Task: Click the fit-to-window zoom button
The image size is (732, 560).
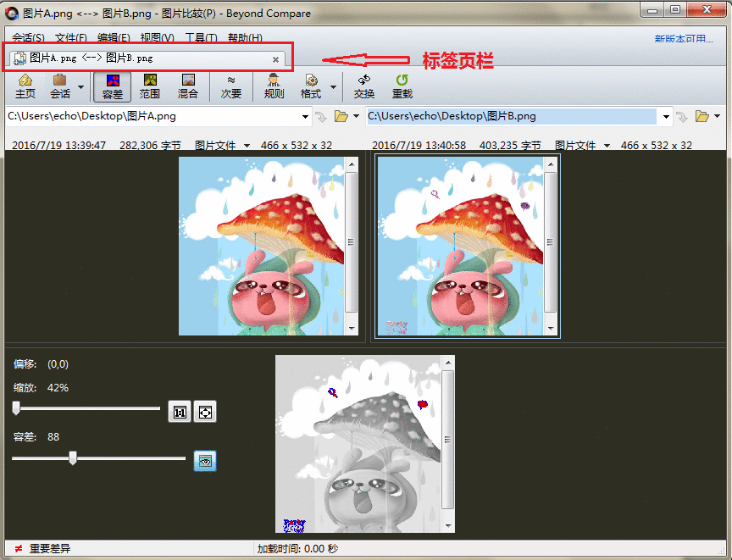Action: click(205, 412)
